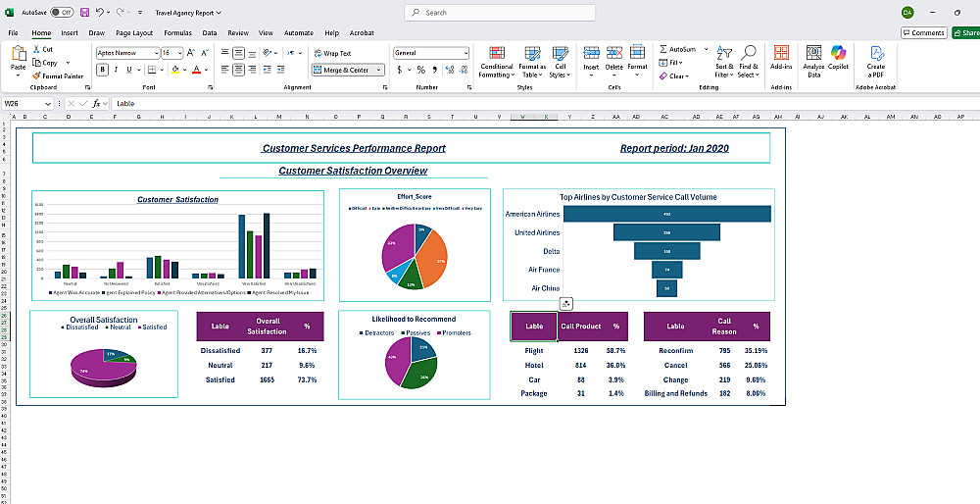Click the Increase Decimal icon
The height and width of the screenshot is (504, 980).
click(x=450, y=70)
